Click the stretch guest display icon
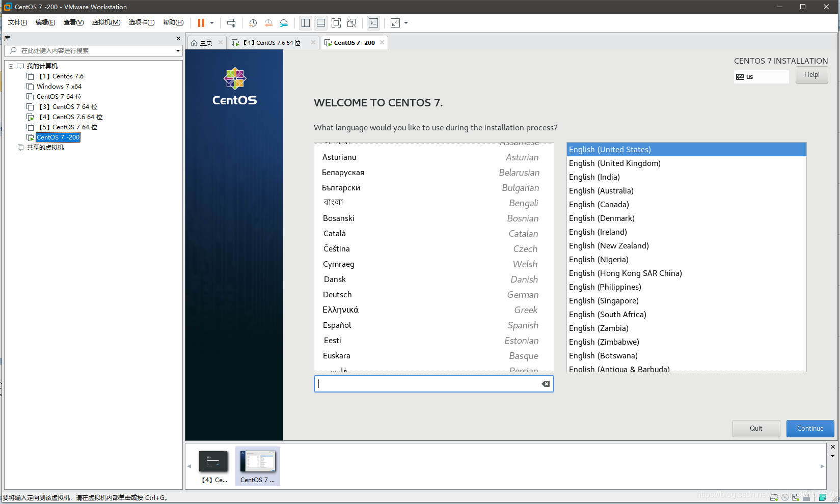The height and width of the screenshot is (504, 840). click(395, 23)
